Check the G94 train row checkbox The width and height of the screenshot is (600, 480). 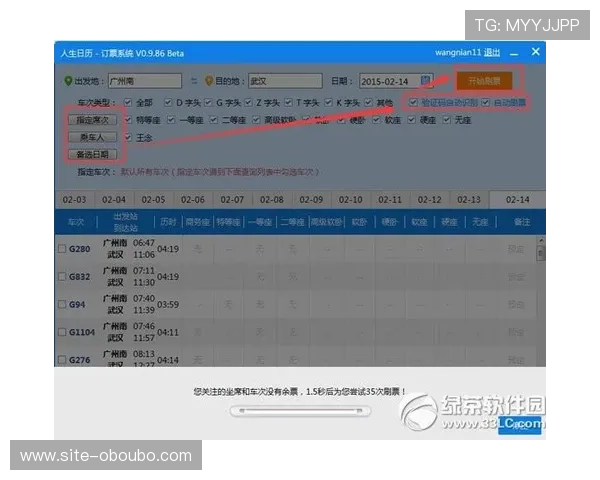tap(62, 304)
